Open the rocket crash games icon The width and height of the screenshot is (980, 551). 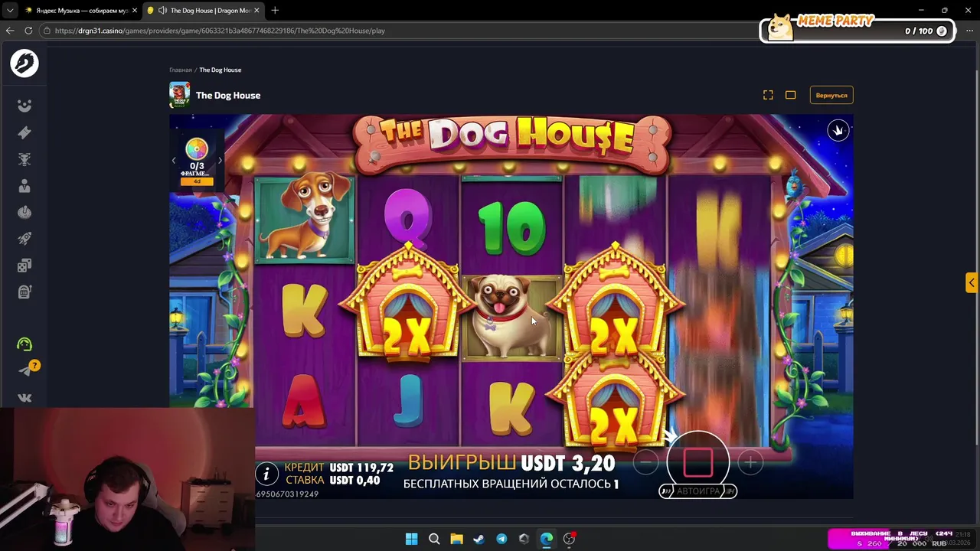point(24,239)
